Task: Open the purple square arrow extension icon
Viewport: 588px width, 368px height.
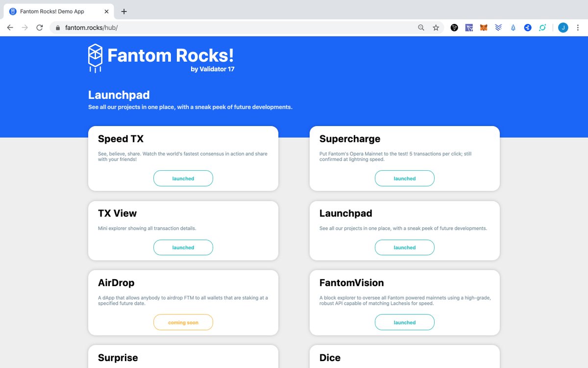Action: point(469,28)
